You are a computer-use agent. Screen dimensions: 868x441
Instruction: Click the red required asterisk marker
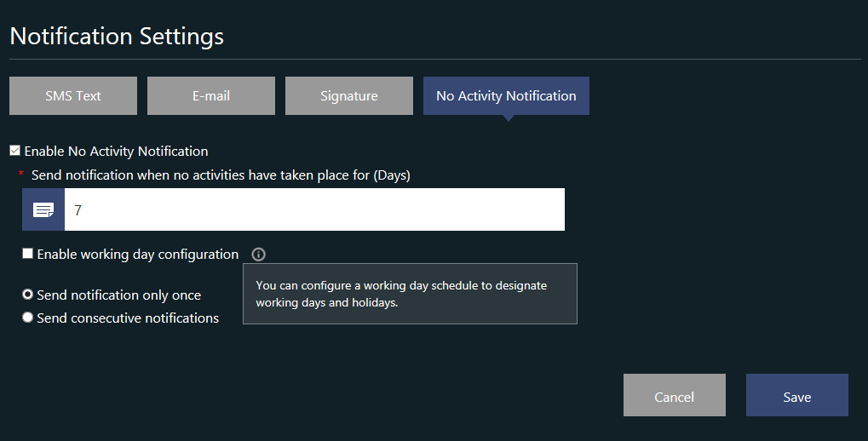(x=21, y=175)
